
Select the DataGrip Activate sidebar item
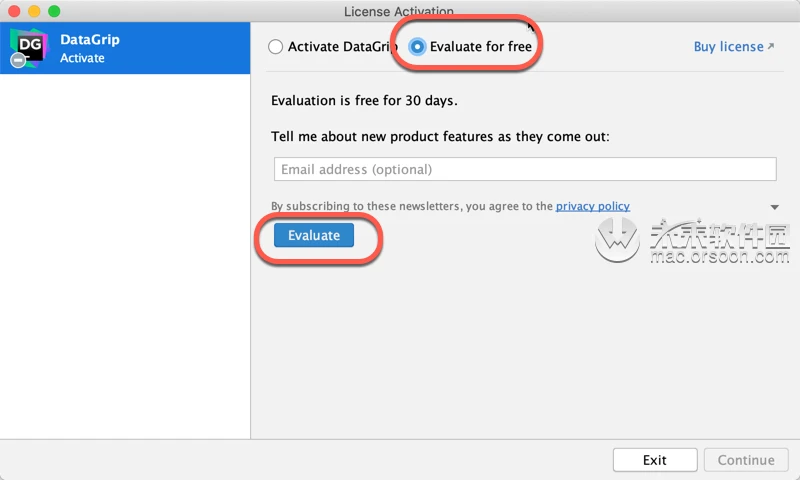point(125,48)
